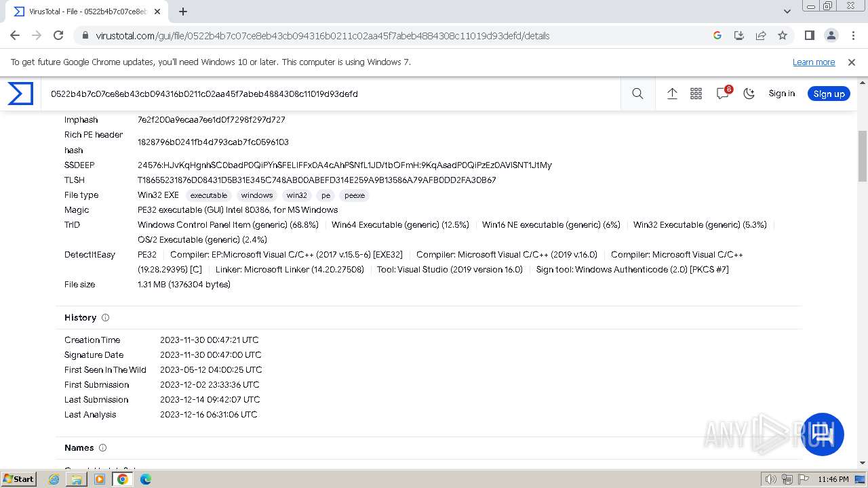868x488 pixels.
Task: Click the SSDEEP hash value
Action: point(344,165)
